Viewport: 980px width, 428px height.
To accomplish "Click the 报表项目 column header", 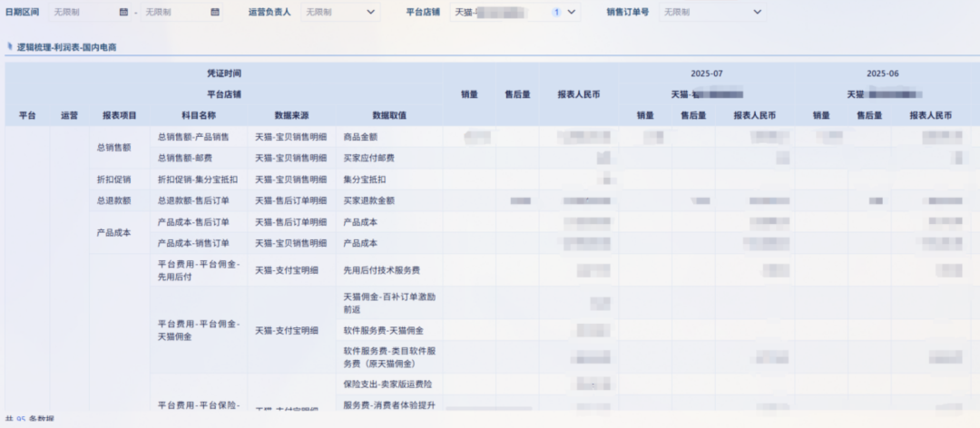I will coord(120,115).
